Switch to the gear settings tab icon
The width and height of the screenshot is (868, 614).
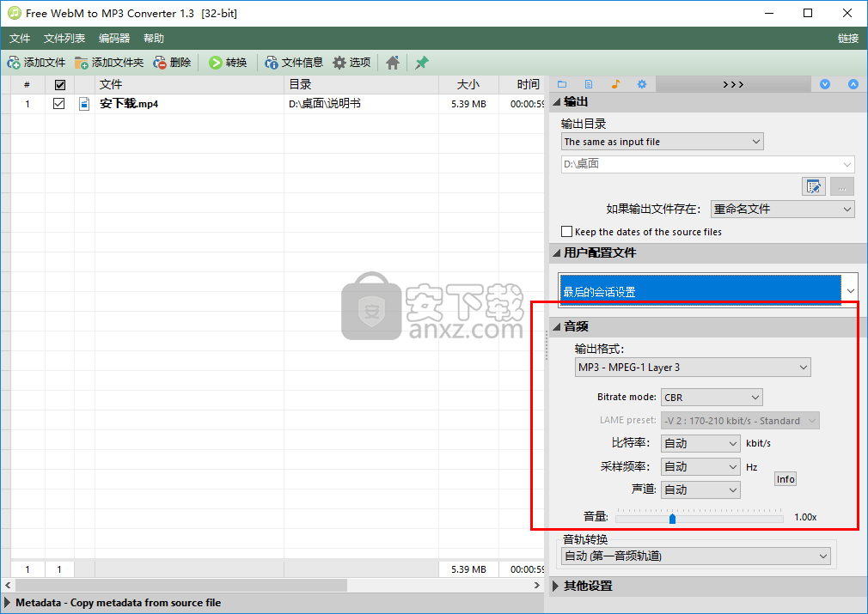pos(642,84)
